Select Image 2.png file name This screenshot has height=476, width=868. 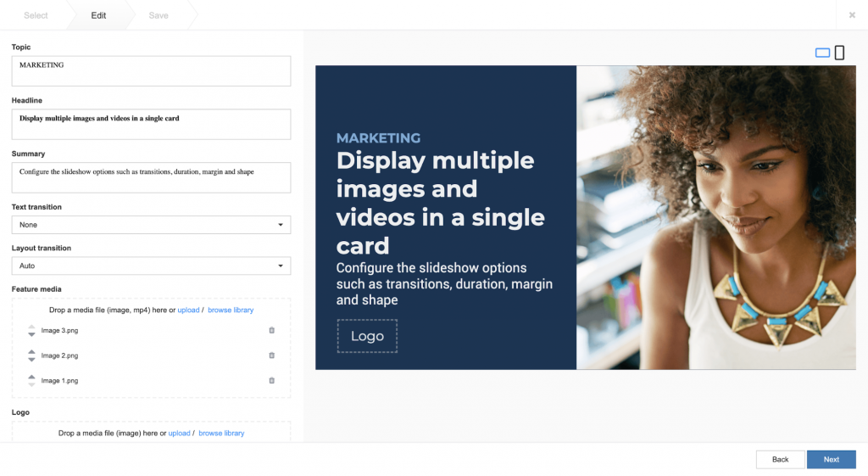tap(60, 356)
